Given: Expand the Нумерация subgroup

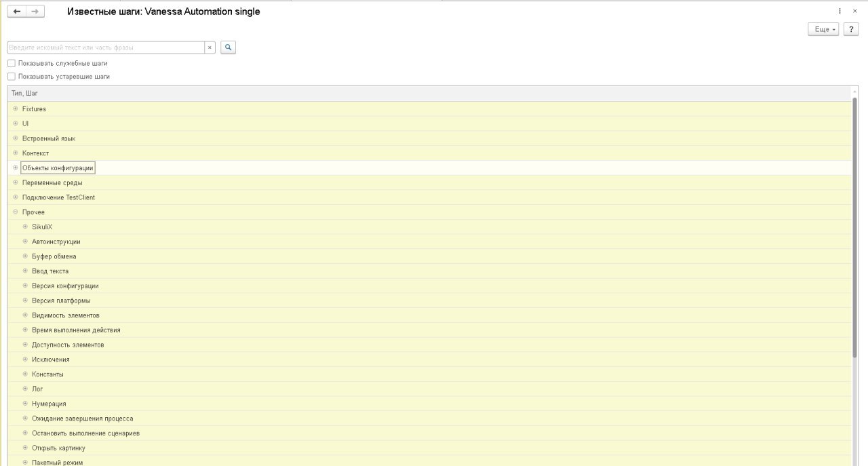Looking at the screenshot, I should coord(26,404).
